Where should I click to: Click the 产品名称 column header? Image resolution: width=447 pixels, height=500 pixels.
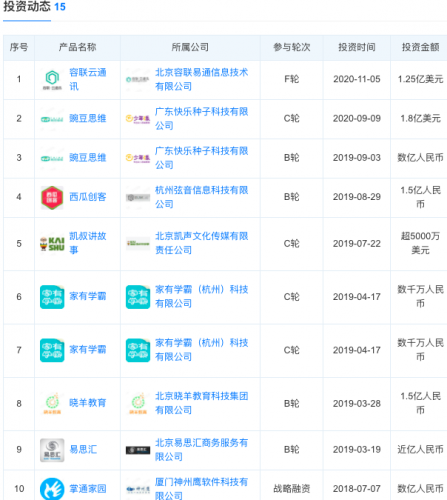tap(77, 47)
